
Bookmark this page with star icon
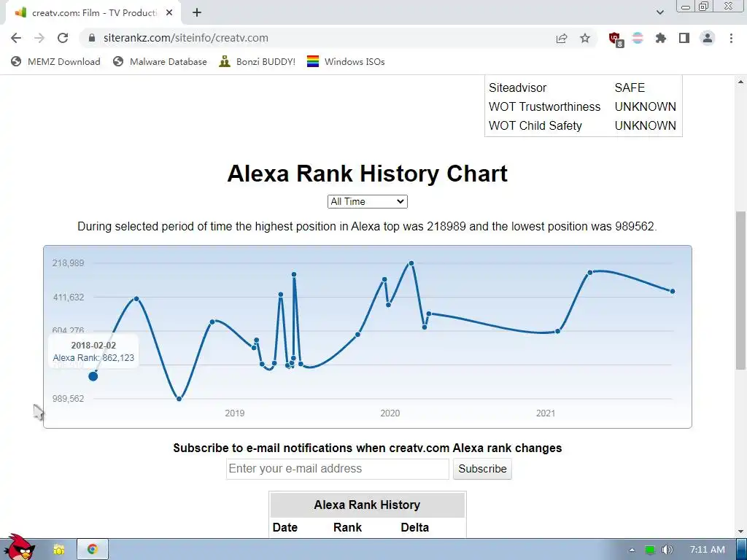point(585,38)
